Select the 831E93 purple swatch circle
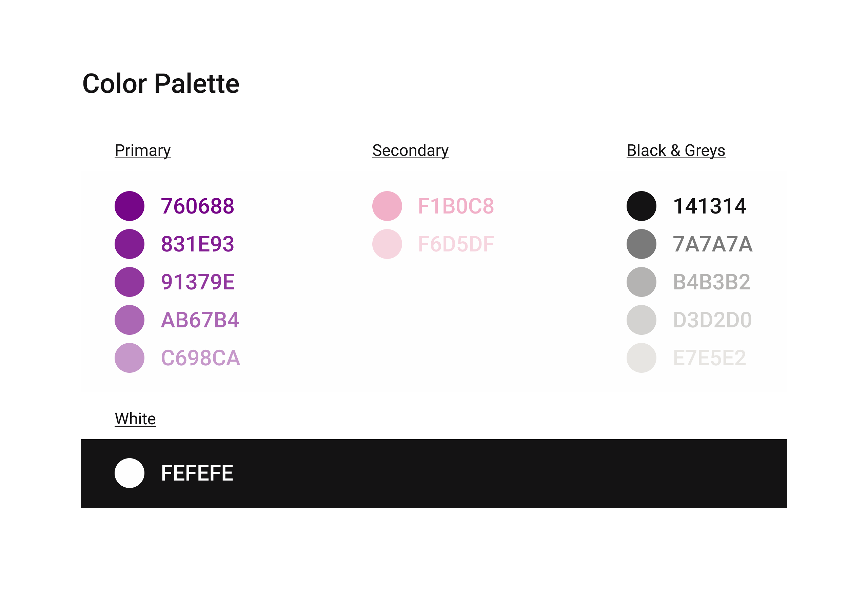Image resolution: width=868 pixels, height=610 pixels. tap(129, 244)
